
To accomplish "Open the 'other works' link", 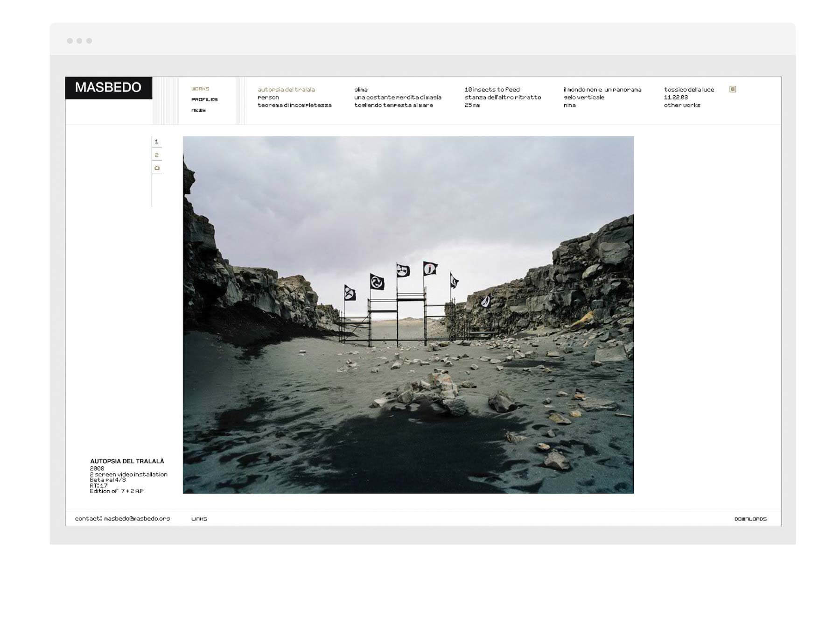I will click(682, 106).
